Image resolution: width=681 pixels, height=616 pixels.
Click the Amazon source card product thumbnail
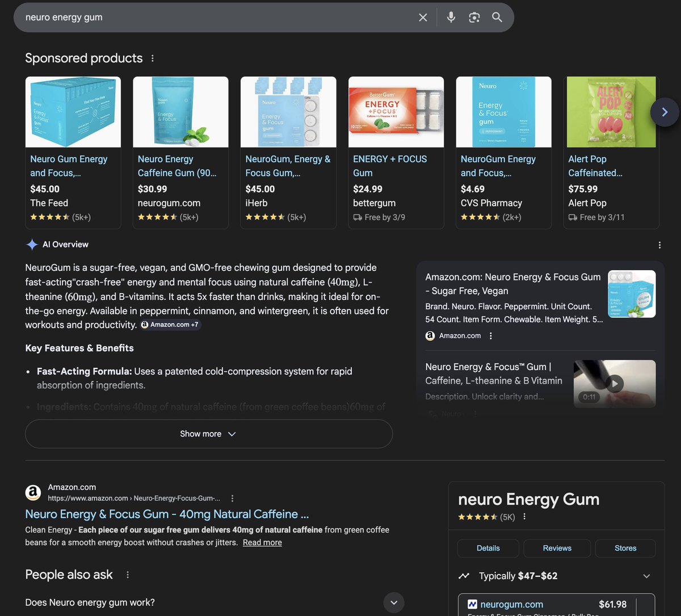[x=632, y=294]
